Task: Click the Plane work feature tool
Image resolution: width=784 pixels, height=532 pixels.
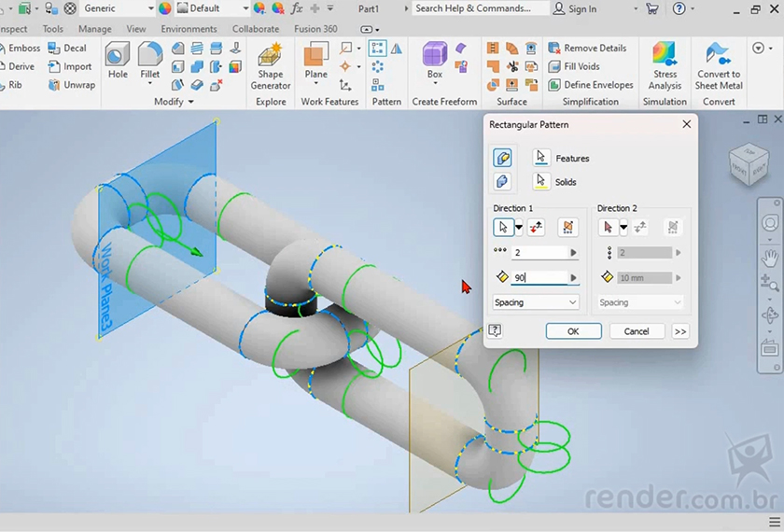Action: (316, 63)
